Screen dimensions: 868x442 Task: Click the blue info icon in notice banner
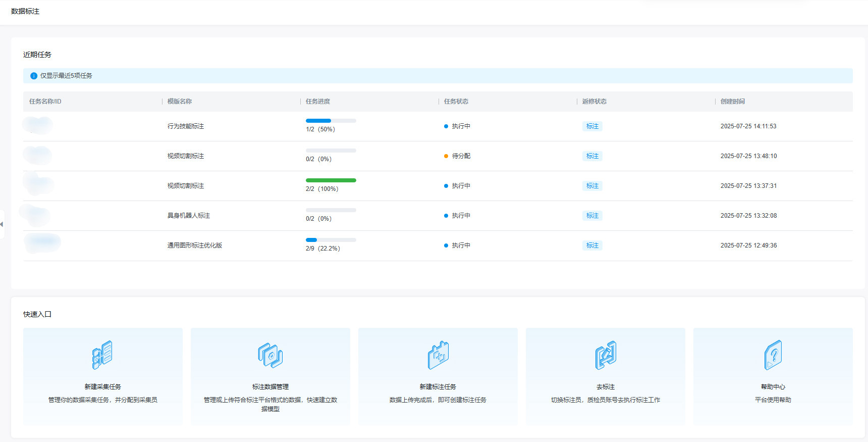[34, 76]
